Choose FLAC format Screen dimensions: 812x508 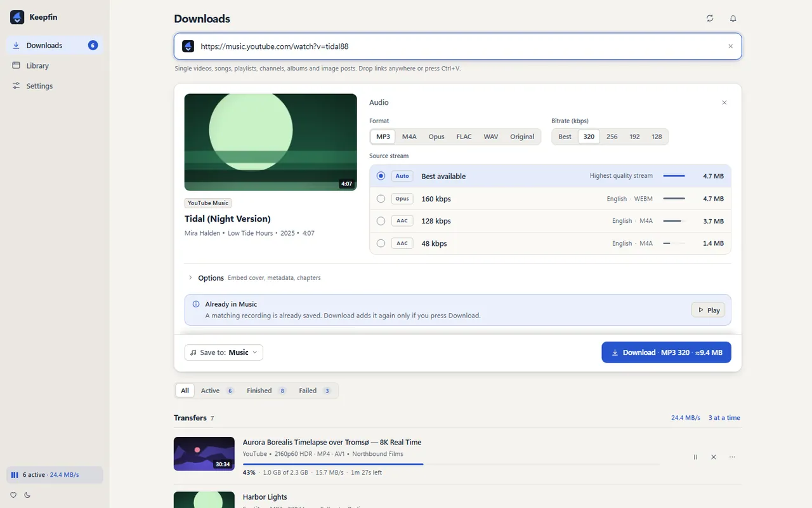(464, 137)
